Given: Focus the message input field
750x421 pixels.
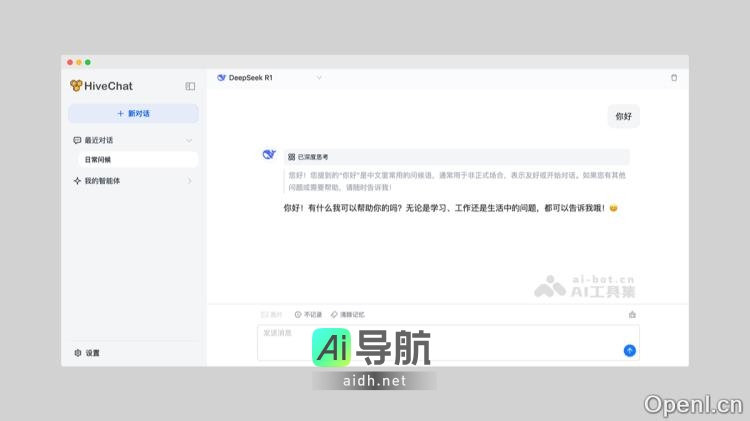Looking at the screenshot, I should [448, 343].
